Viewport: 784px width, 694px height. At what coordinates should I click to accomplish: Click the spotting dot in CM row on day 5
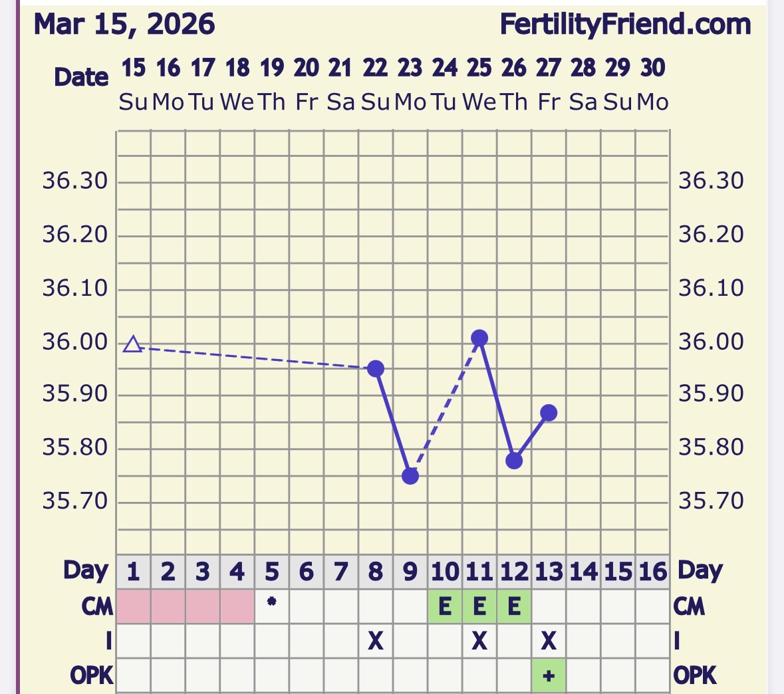point(272,602)
